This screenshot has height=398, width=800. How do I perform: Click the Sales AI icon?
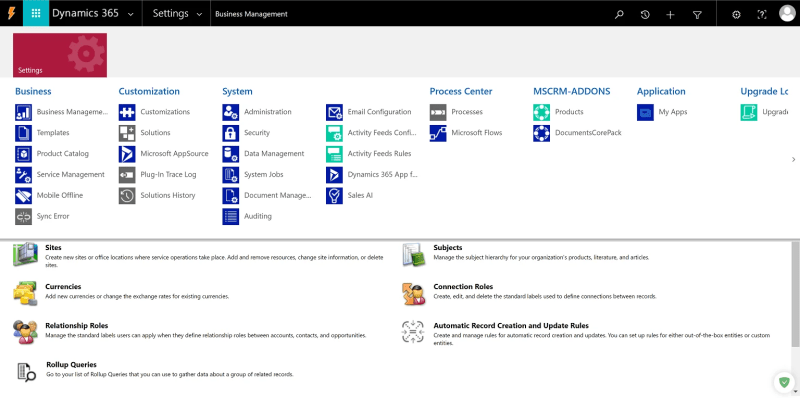pyautogui.click(x=334, y=196)
